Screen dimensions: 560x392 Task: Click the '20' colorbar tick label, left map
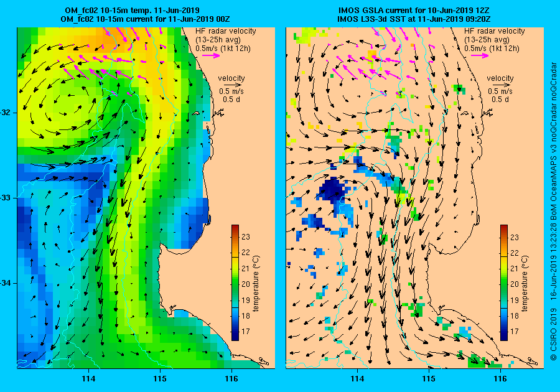click(246, 284)
